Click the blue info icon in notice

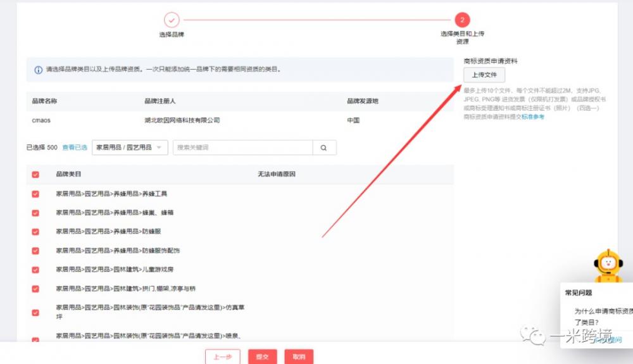click(39, 70)
